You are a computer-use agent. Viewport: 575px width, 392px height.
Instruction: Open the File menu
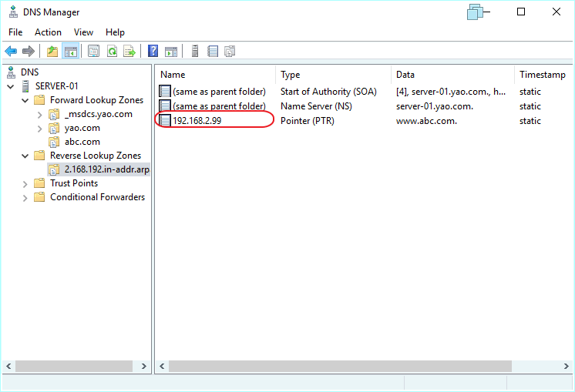click(x=15, y=32)
